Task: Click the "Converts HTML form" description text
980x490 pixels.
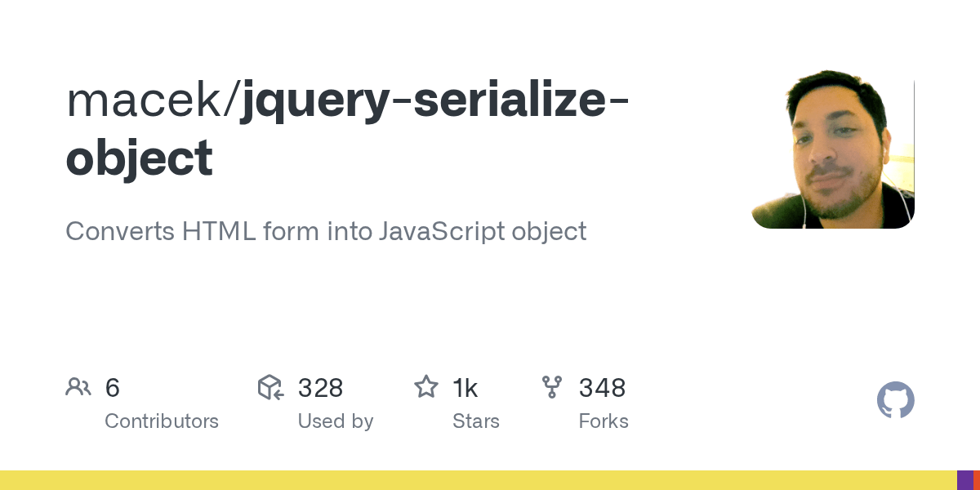Action: pos(326,231)
